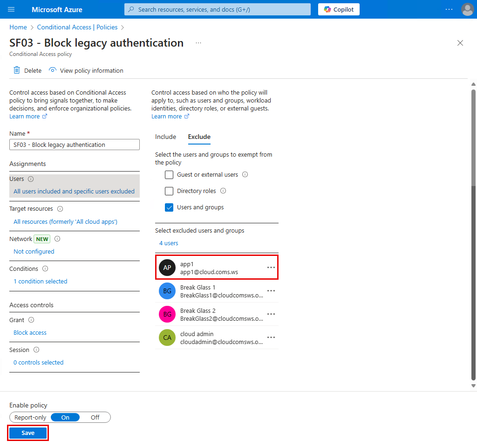
Task: Click the View policy information eye icon
Action: (53, 70)
